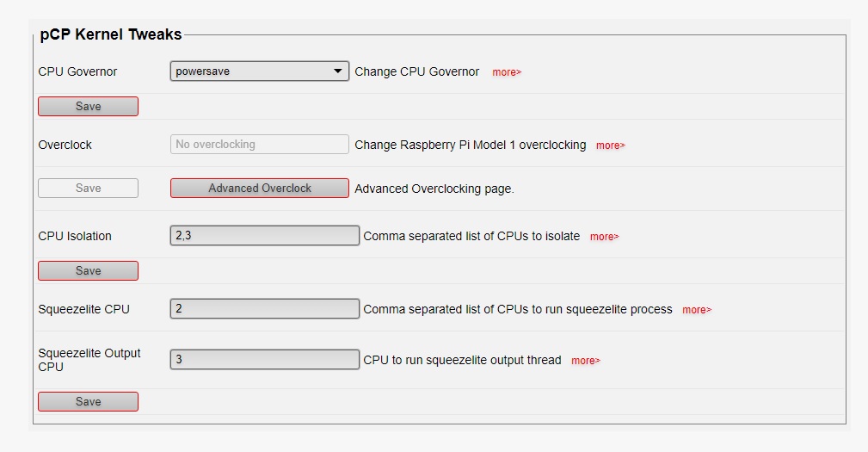Save the CPU Isolation setting
Viewport: 868px width, 452px height.
(x=88, y=271)
